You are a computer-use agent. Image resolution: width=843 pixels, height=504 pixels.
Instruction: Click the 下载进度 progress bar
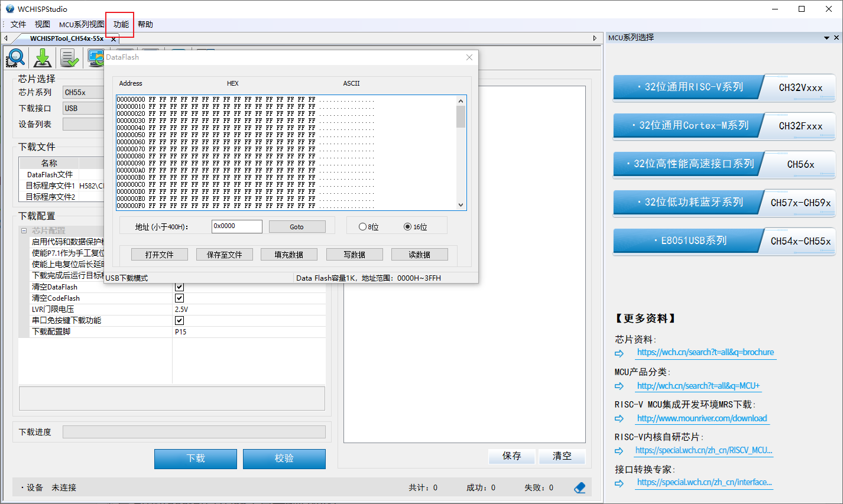coord(194,432)
